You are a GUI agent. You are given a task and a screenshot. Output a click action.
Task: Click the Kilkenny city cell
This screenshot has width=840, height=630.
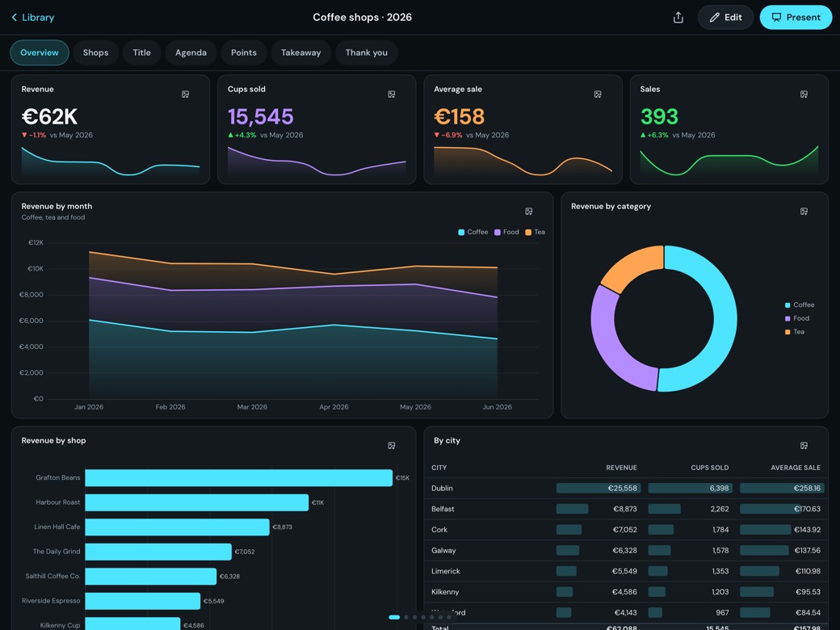tap(445, 592)
